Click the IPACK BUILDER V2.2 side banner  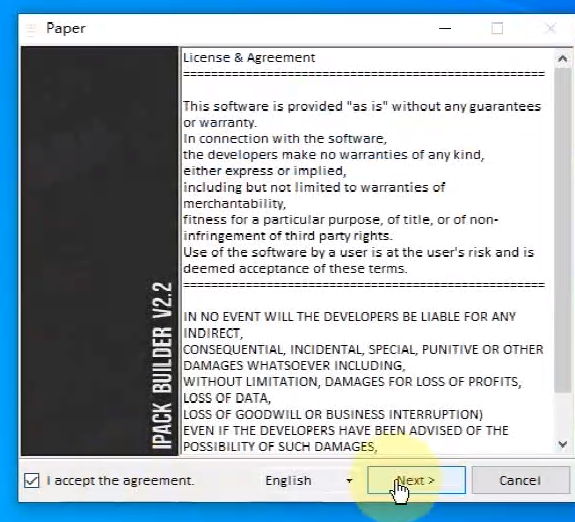coord(99,251)
